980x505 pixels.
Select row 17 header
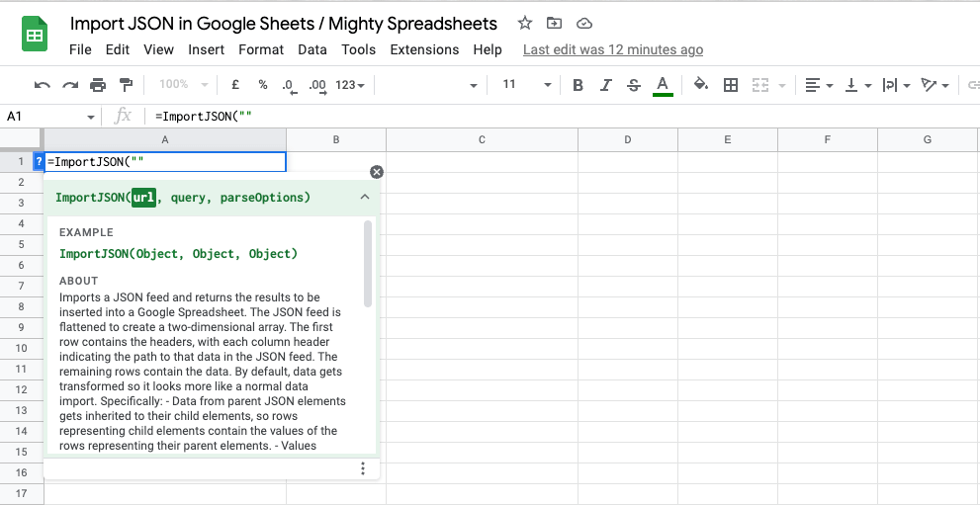click(21, 493)
